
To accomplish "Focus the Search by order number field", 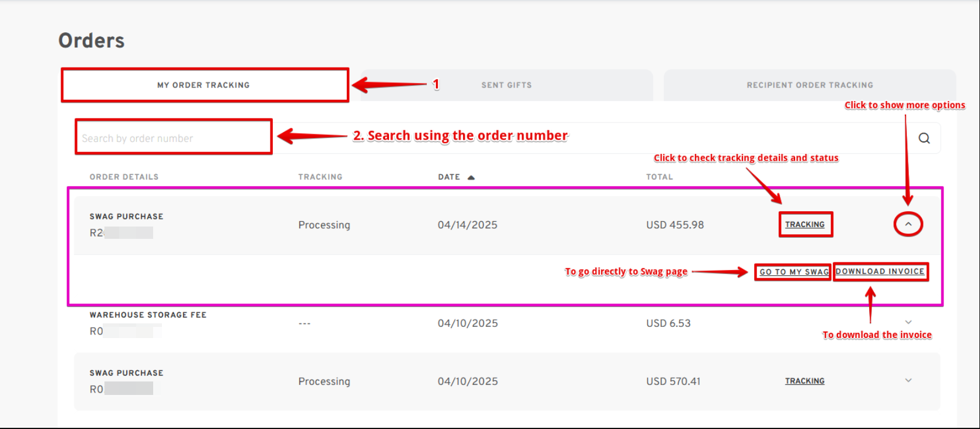I will (x=174, y=139).
